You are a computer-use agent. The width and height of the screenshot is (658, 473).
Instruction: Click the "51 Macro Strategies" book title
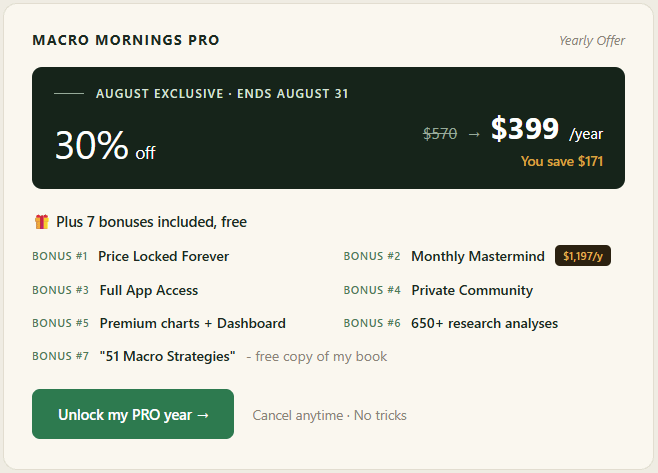coord(167,356)
